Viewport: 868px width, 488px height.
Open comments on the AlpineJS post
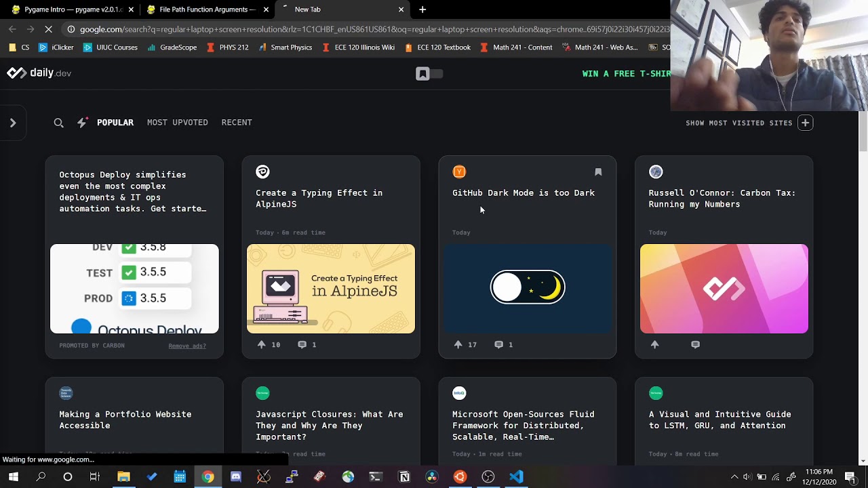302,345
